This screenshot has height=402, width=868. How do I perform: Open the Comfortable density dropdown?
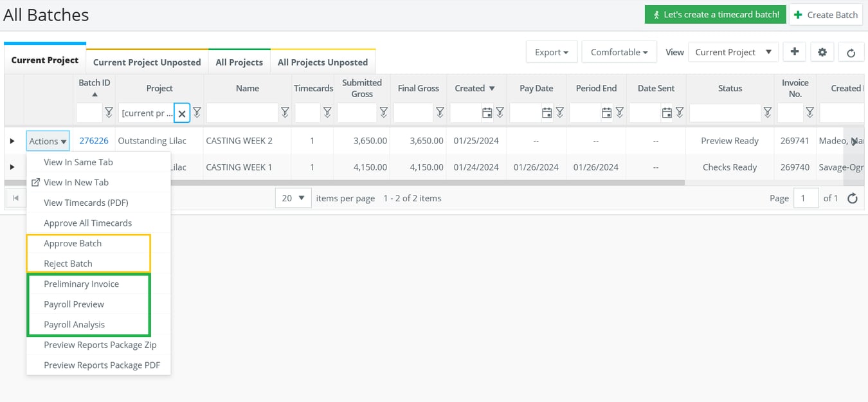coord(619,52)
